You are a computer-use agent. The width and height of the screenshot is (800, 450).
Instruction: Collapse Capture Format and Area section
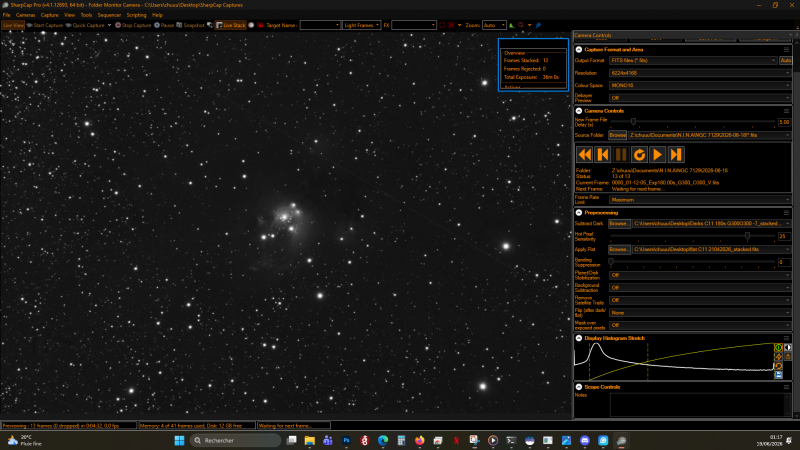[x=579, y=49]
